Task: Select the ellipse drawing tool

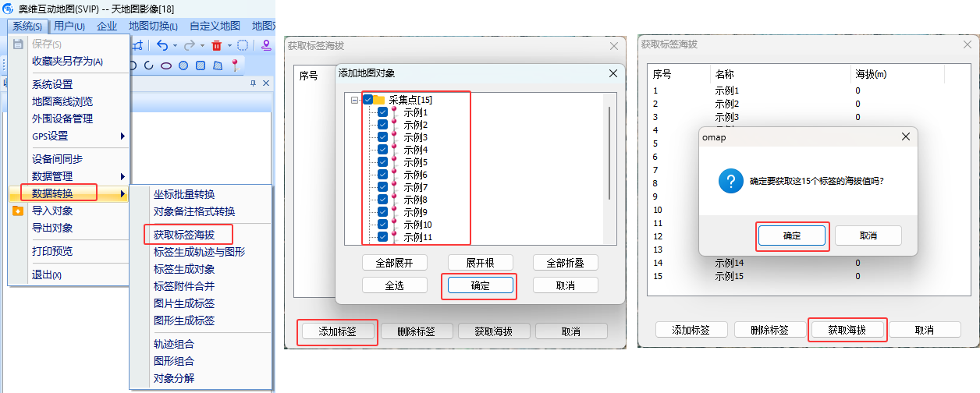Action: click(x=165, y=65)
